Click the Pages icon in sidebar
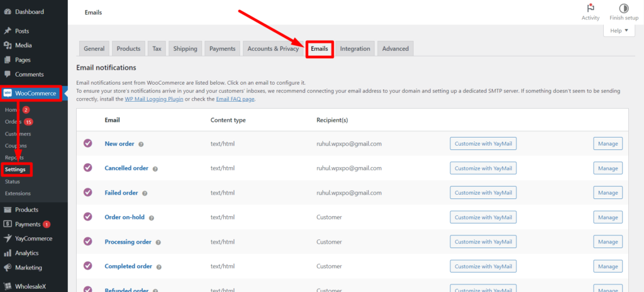 pos(8,60)
